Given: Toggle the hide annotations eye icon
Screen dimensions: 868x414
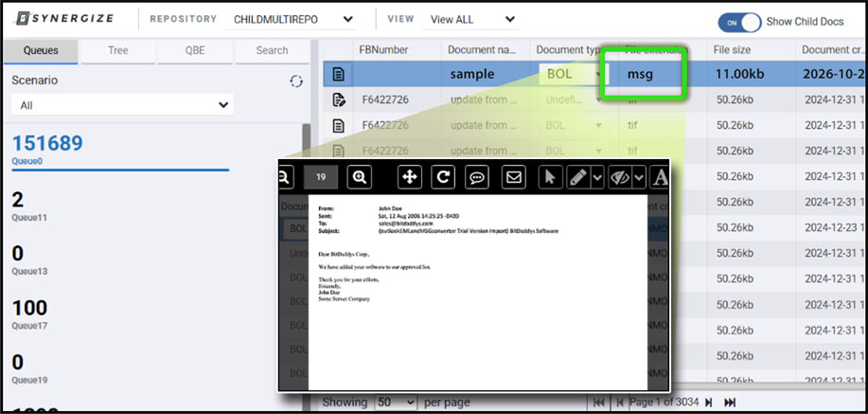Looking at the screenshot, I should point(618,177).
